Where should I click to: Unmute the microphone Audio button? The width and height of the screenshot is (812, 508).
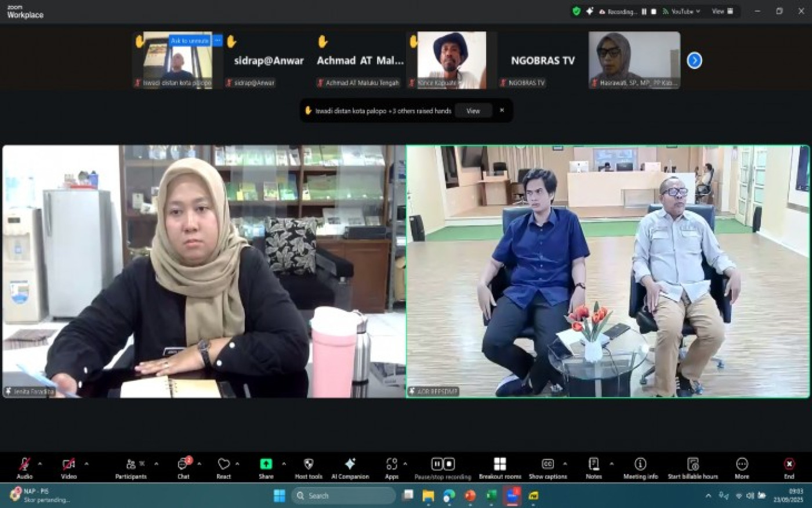pos(24,467)
